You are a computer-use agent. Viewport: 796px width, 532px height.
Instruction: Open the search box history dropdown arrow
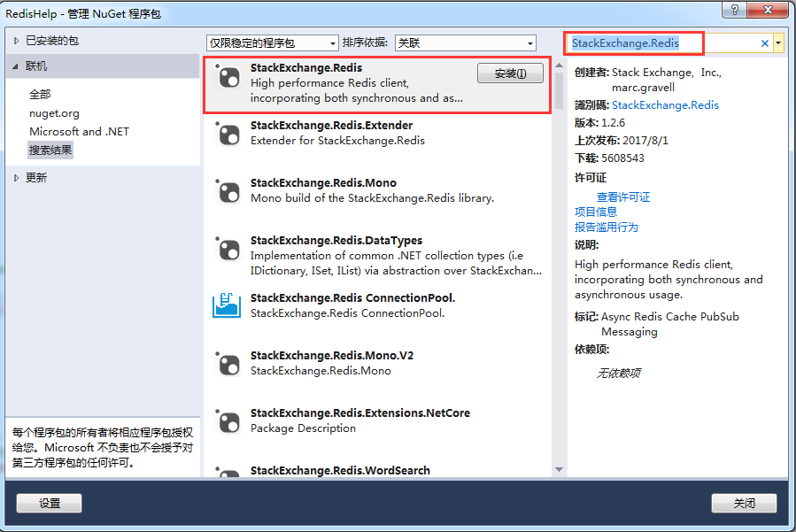point(777,43)
